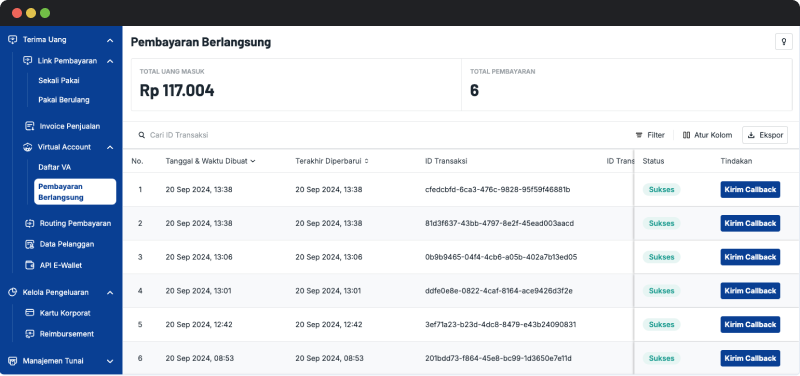Image resolution: width=800 pixels, height=376 pixels.
Task: Click the Virtual Account icon
Action: [28, 147]
